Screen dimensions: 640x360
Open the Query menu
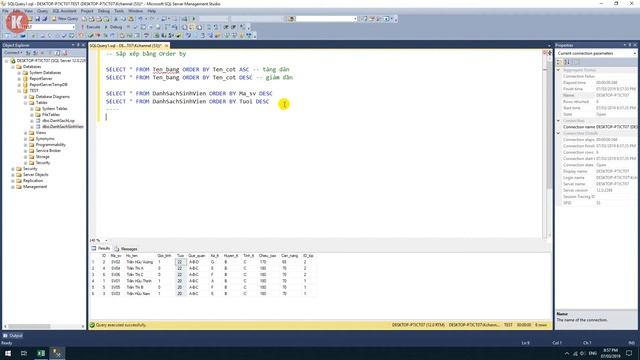pos(42,11)
